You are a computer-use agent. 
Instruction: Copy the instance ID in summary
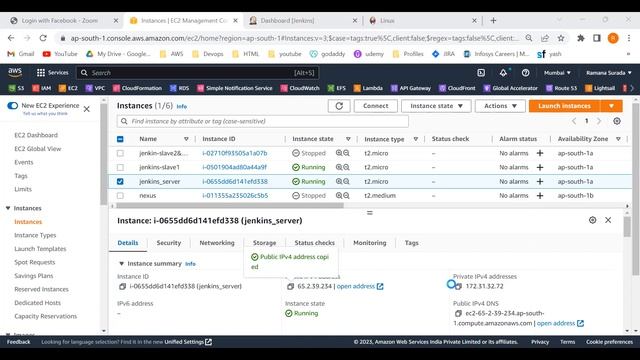coord(122,287)
